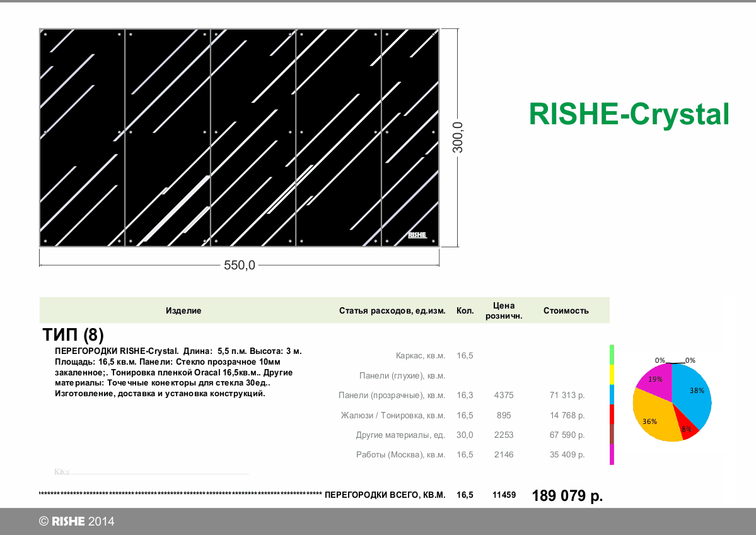This screenshot has height=535, width=756.
Task: Click the ПЕРЕГОРОДКИ ВСЕГО, КВ.М. total label
Action: click(385, 495)
